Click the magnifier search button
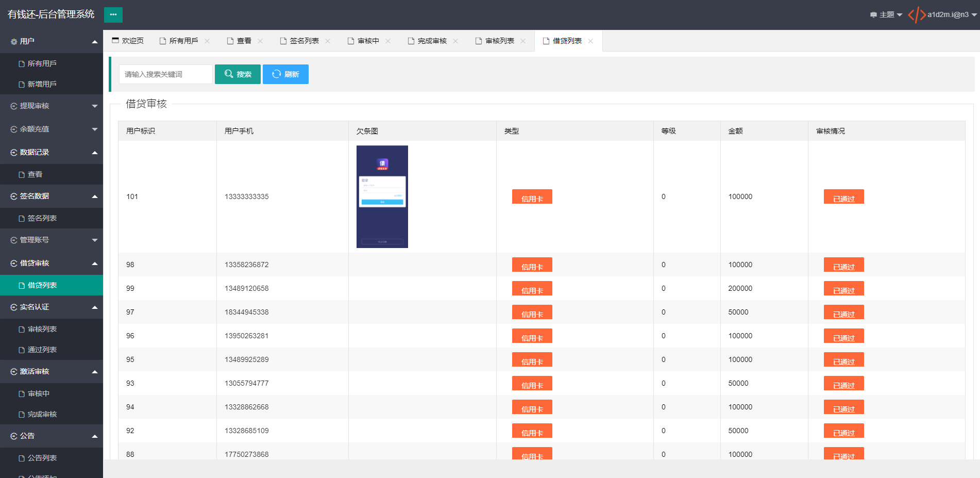Viewport: 980px width, 478px height. pyautogui.click(x=238, y=74)
